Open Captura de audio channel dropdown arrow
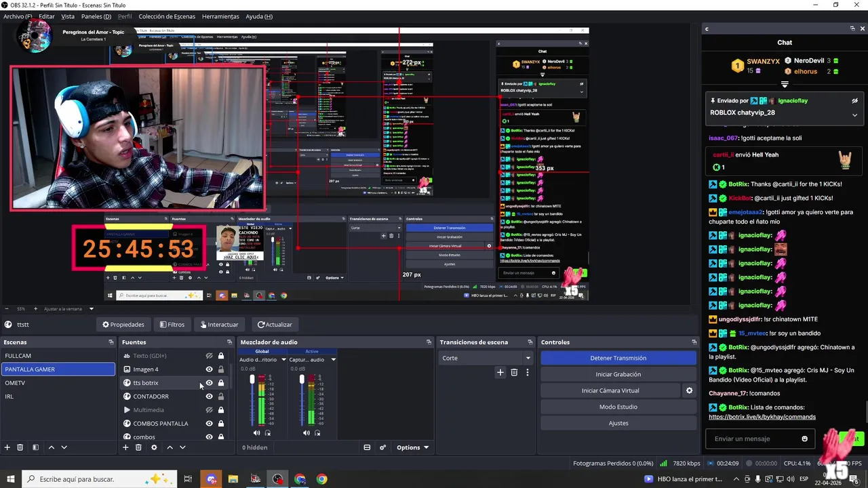The image size is (868, 488). (333, 360)
